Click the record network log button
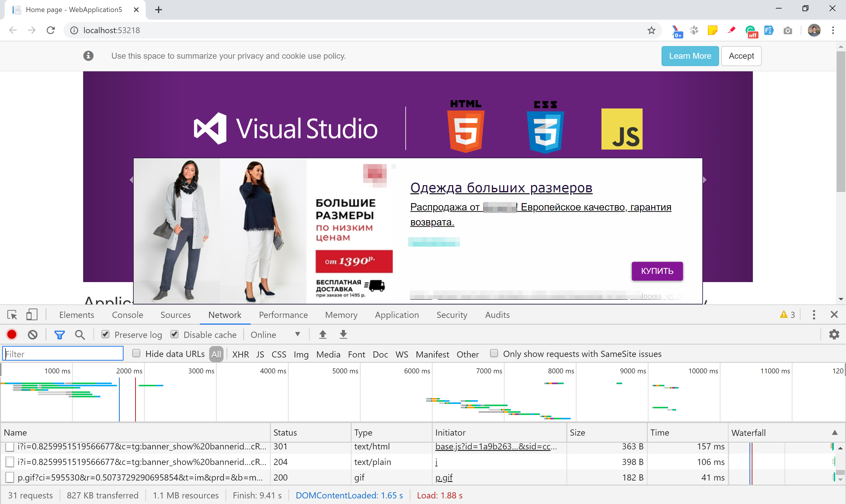 click(x=12, y=335)
